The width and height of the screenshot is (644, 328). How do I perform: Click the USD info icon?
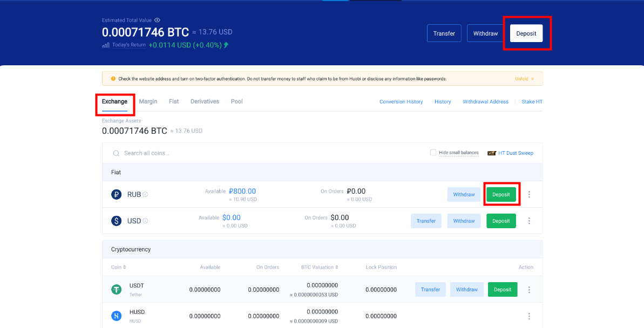pyautogui.click(x=145, y=221)
